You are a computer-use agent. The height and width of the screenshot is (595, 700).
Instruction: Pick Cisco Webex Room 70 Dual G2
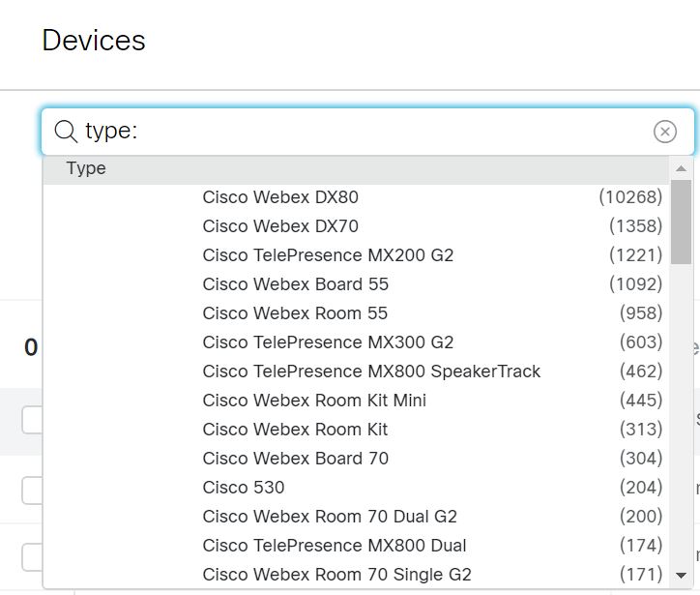pyautogui.click(x=356, y=517)
